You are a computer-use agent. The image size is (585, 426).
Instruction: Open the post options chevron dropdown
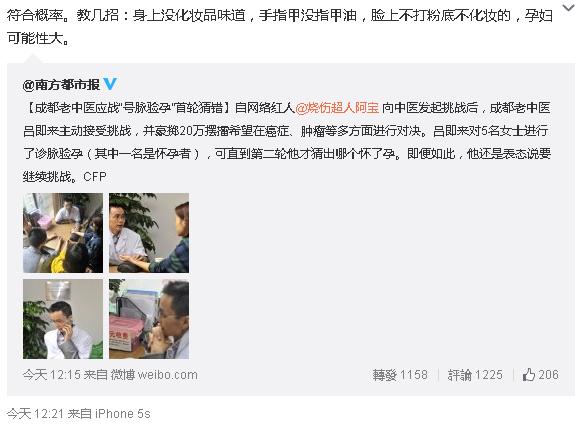568,8
